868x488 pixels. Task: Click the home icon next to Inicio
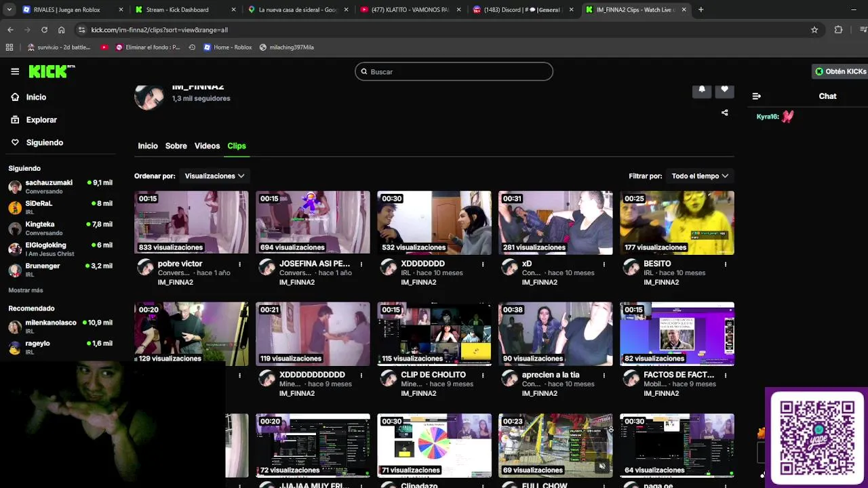(15, 97)
